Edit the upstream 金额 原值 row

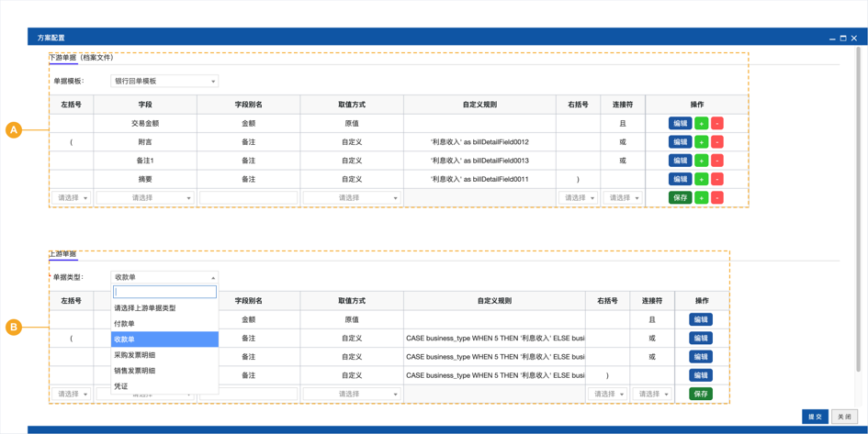click(701, 319)
